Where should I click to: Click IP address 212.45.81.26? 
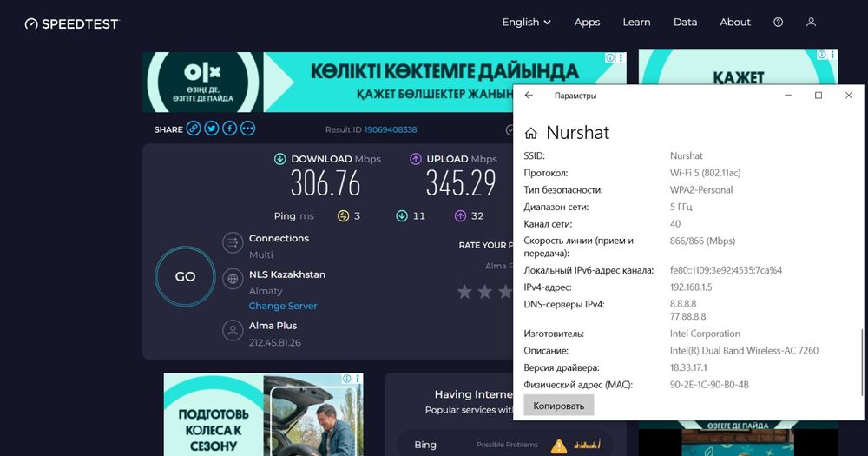275,342
